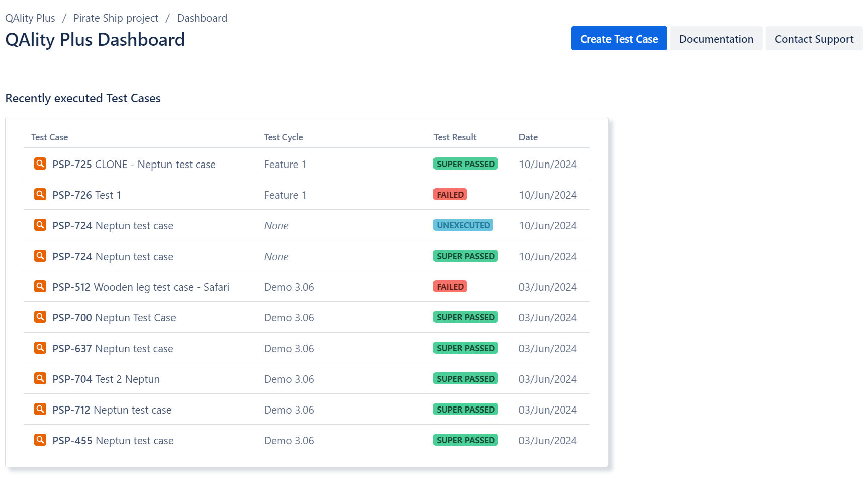This screenshot has height=488, width=868.
Task: Click the UNEXECUTED status badge
Action: coord(463,225)
